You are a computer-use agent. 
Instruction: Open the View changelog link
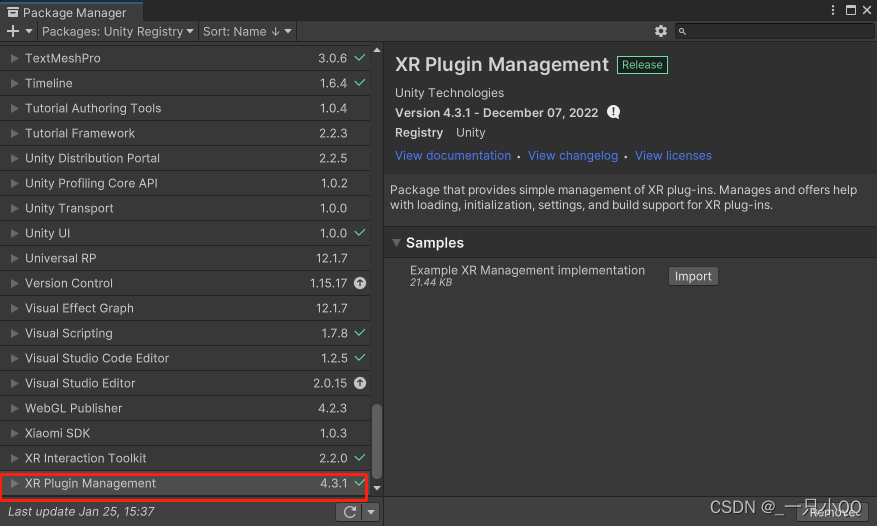[x=573, y=156]
